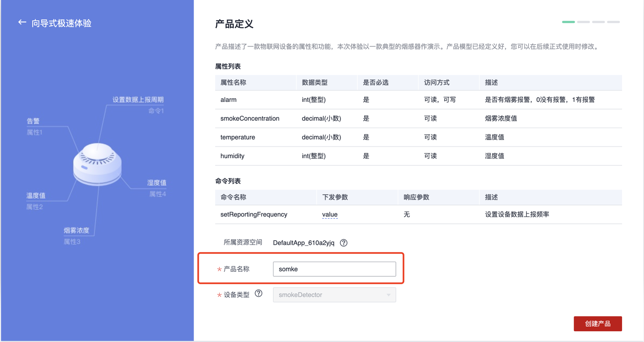Click int(整型) data type in alarm row
Image resolution: width=644 pixels, height=342 pixels.
[x=314, y=100]
